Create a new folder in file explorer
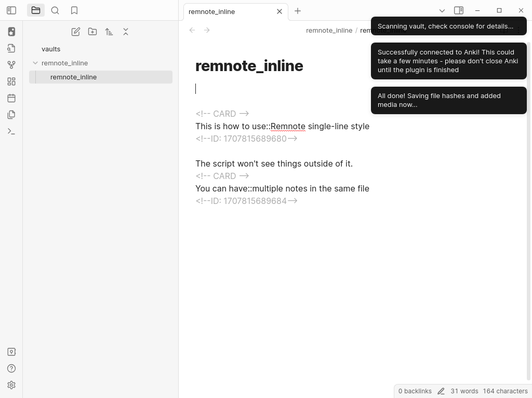The width and height of the screenshot is (532, 398). click(x=92, y=32)
